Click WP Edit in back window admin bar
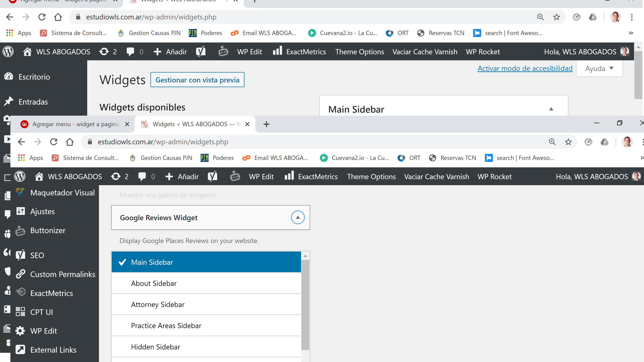Screen dimensions: 644x362 [250, 52]
